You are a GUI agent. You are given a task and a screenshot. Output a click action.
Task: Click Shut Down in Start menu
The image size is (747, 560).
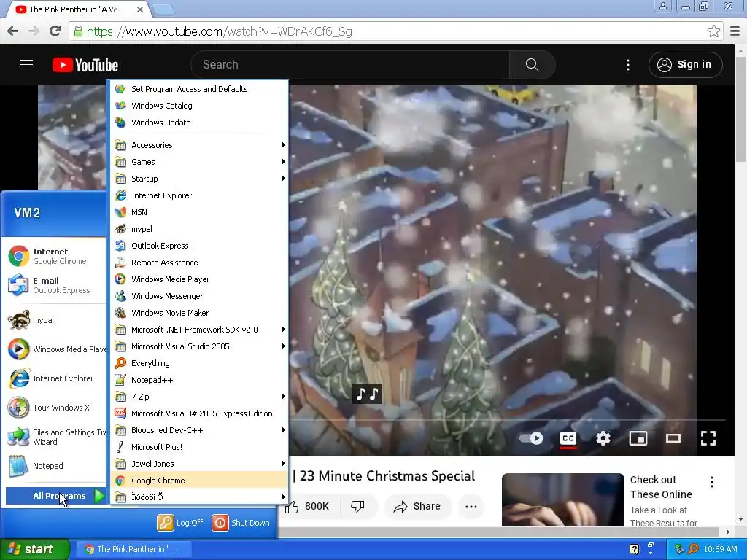pos(241,523)
